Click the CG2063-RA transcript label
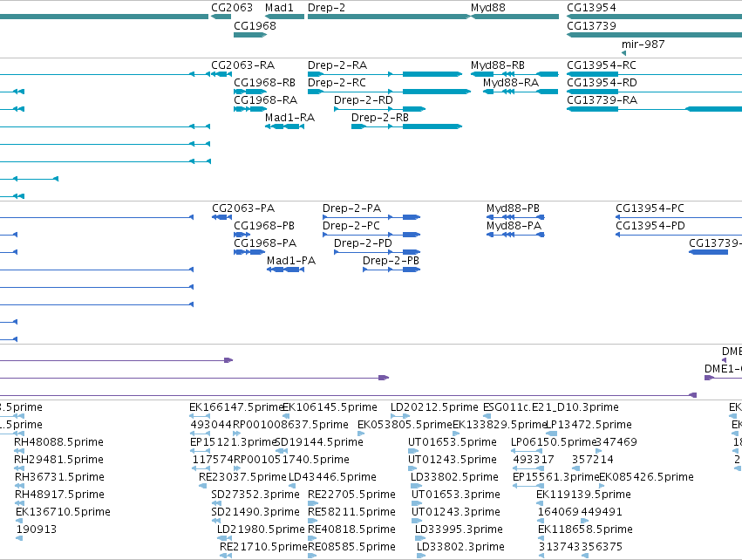This screenshot has width=742, height=560. click(242, 65)
